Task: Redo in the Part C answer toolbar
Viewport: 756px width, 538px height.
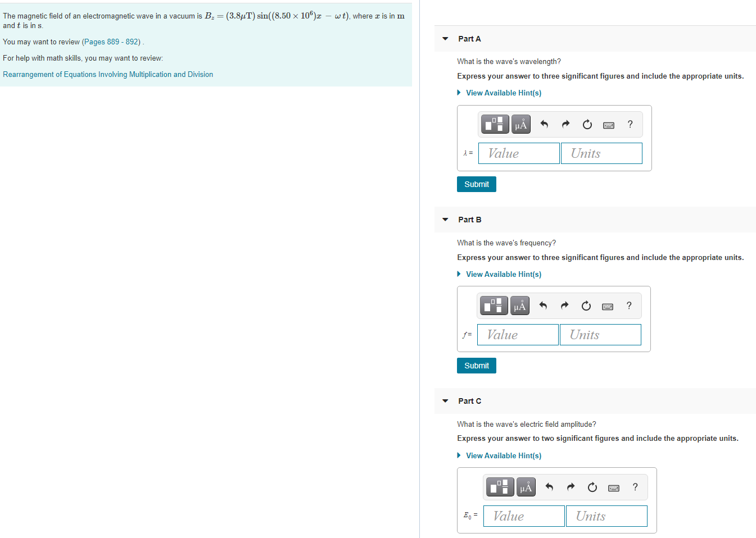Action: pyautogui.click(x=571, y=487)
